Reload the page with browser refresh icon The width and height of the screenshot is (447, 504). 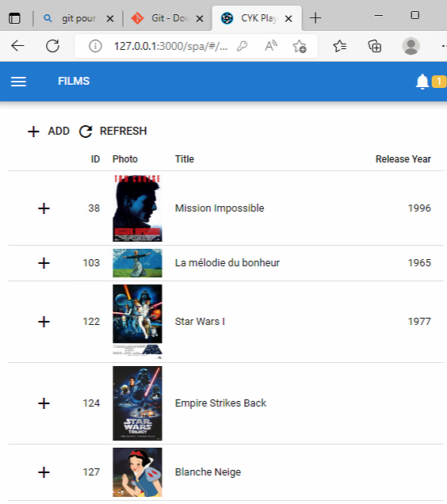pos(52,46)
